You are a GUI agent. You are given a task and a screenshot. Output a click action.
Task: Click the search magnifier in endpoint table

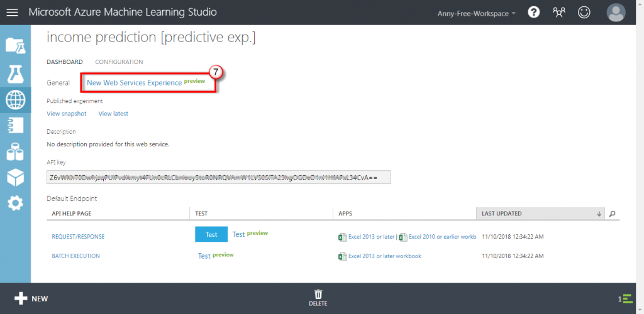612,214
